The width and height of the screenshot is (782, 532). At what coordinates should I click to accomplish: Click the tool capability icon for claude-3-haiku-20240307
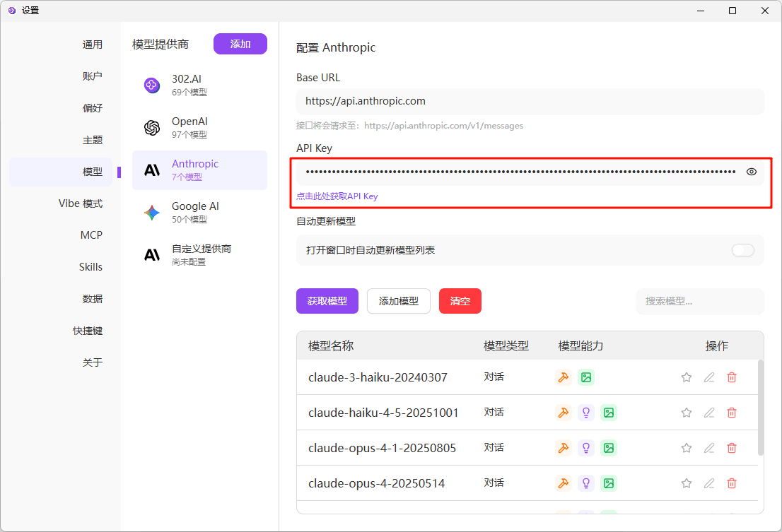[564, 377]
